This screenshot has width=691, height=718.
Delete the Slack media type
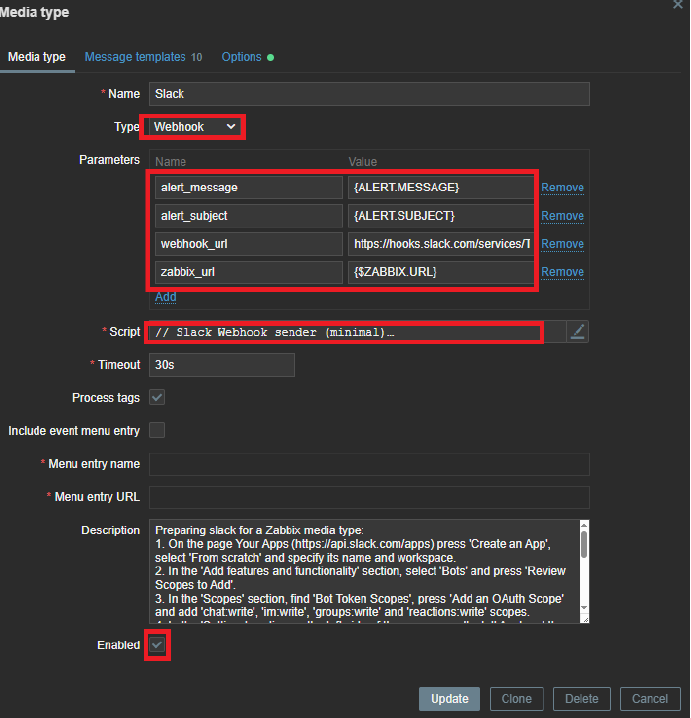[x=582, y=699]
